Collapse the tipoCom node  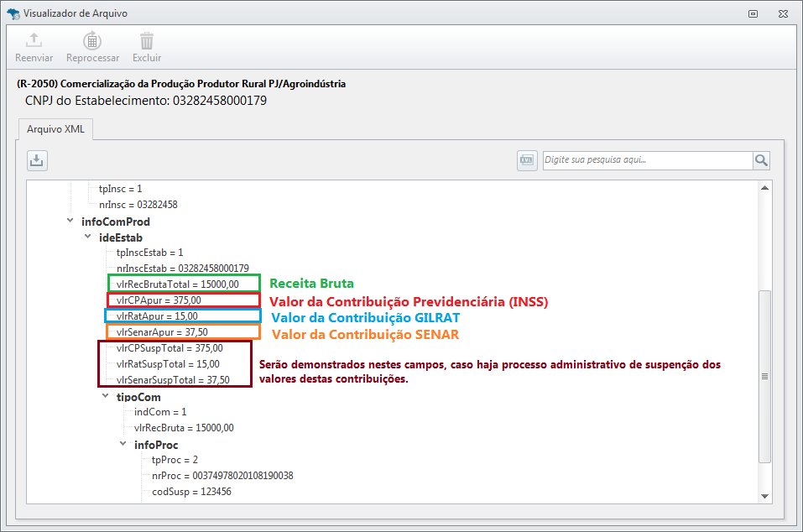(x=105, y=396)
